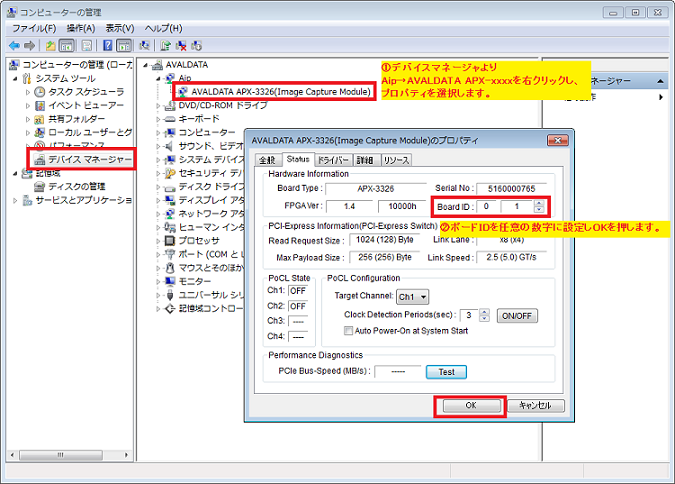The height and width of the screenshot is (484, 675).
Task: Click Update driver software toolbar icon
Action: tap(165, 46)
